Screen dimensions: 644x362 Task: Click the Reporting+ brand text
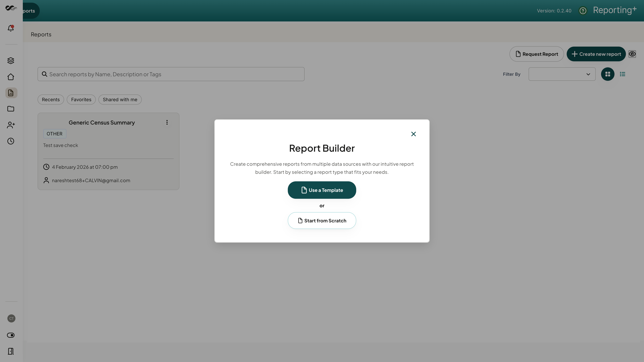(x=615, y=10)
